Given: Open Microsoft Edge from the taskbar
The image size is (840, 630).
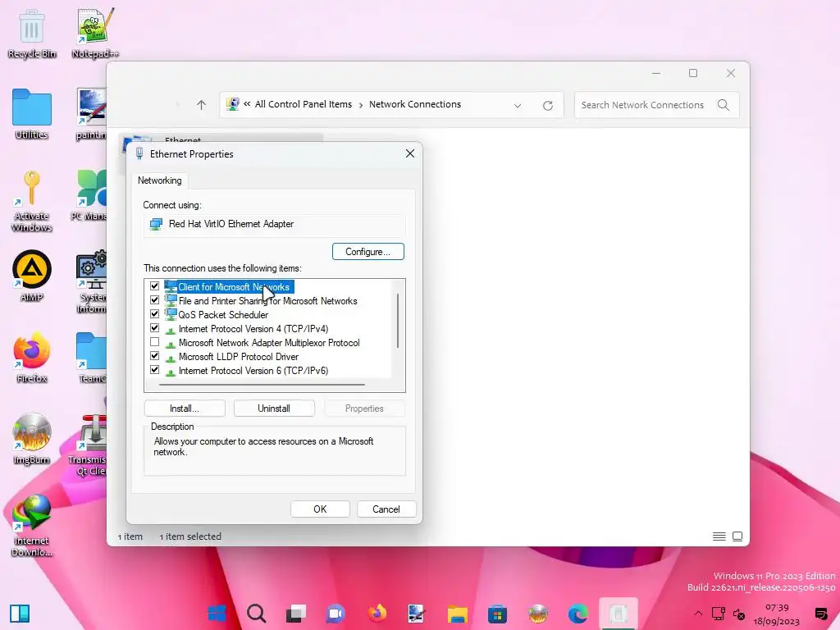Looking at the screenshot, I should [577, 614].
